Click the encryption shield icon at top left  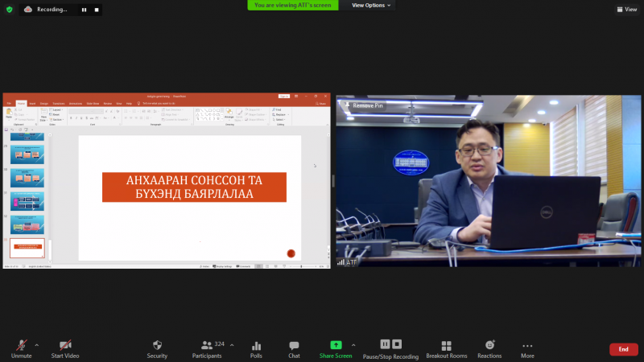click(10, 9)
